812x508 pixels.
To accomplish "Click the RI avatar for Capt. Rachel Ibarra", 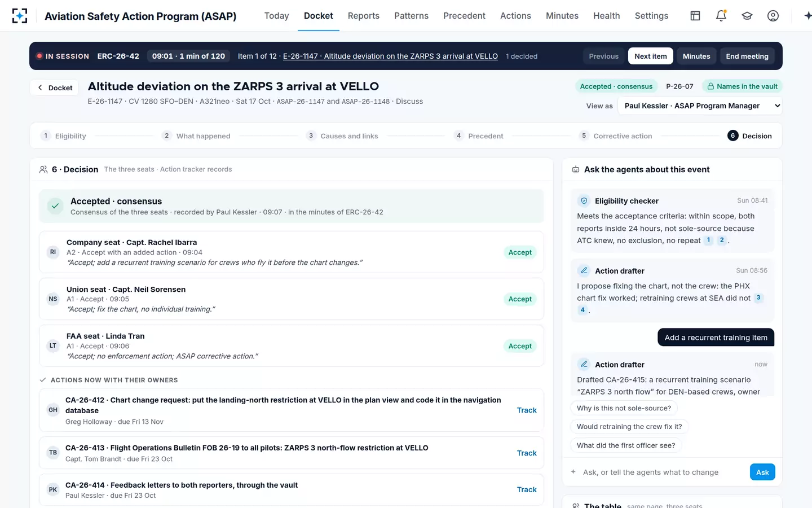I will [x=53, y=252].
